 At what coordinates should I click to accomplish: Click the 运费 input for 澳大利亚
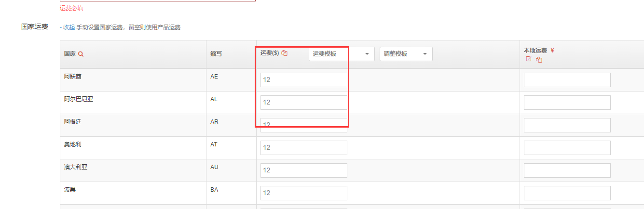[304, 170]
